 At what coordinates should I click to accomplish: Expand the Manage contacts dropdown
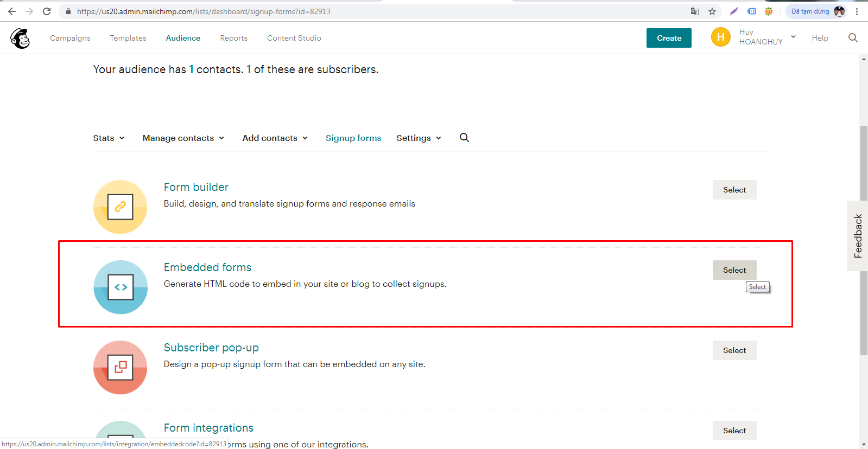click(183, 138)
